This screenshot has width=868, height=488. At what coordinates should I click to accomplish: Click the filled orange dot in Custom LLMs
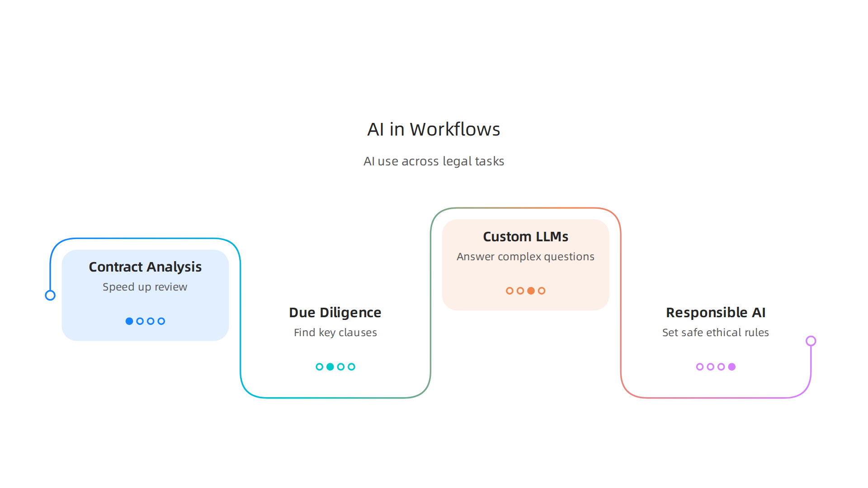pos(531,291)
